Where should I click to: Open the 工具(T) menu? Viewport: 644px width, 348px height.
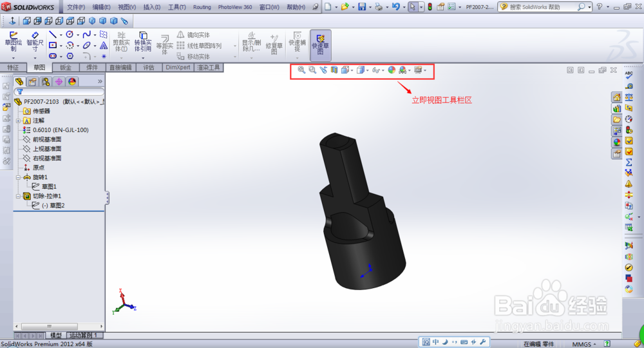point(177,7)
